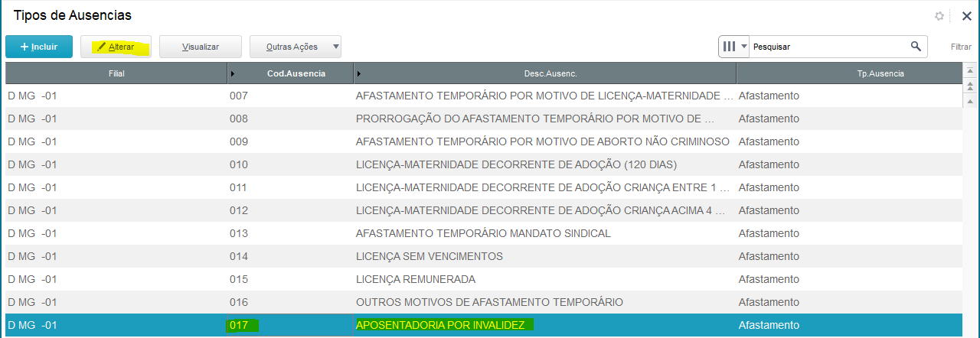This screenshot has width=980, height=338.
Task: Select row AFASTAMENTO TEMPORÁRIO POR MOTIVO DE ABORTO
Action: [484, 141]
